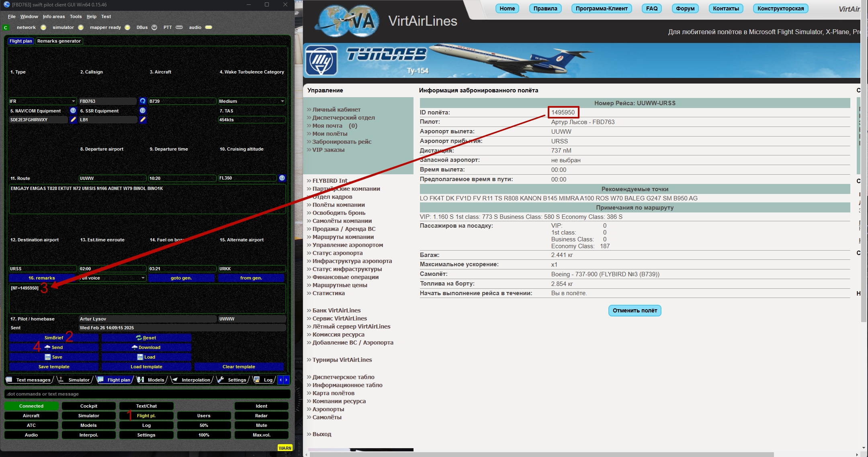Toggle the Connected network button
The image size is (868, 457).
click(x=31, y=406)
